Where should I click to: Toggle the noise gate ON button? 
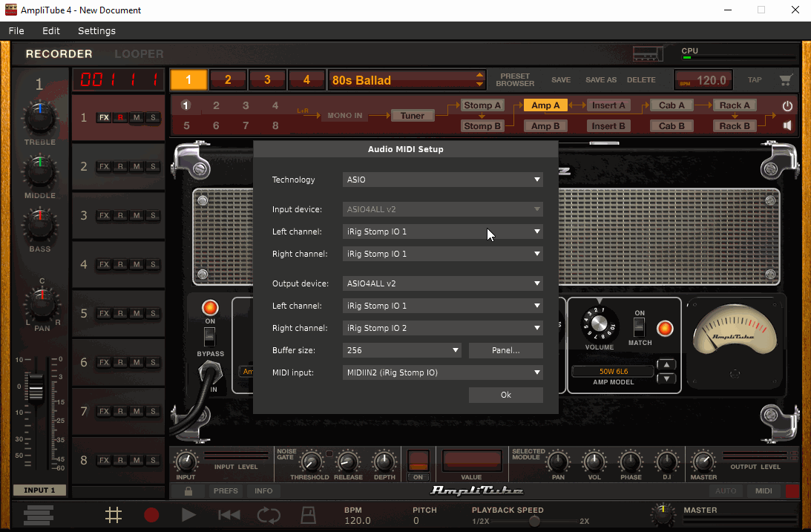[418, 462]
